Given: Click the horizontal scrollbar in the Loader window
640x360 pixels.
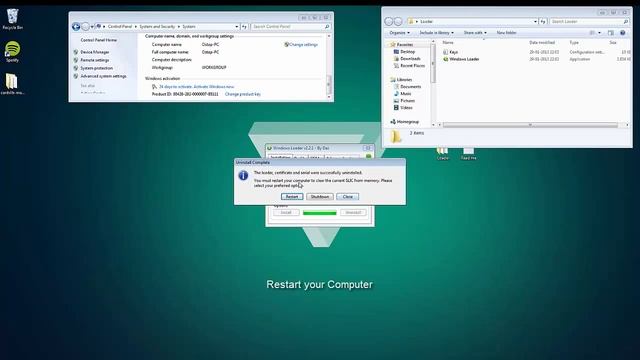Looking at the screenshot, I should 530,125.
